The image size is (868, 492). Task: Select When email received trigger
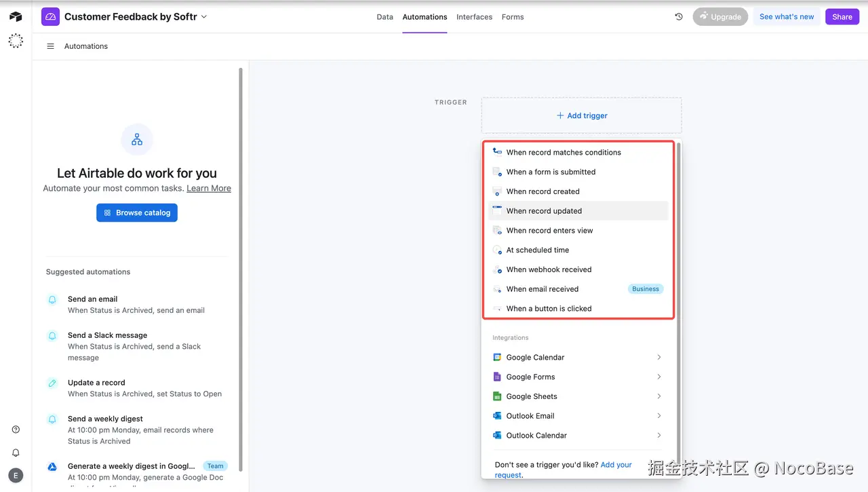point(578,289)
